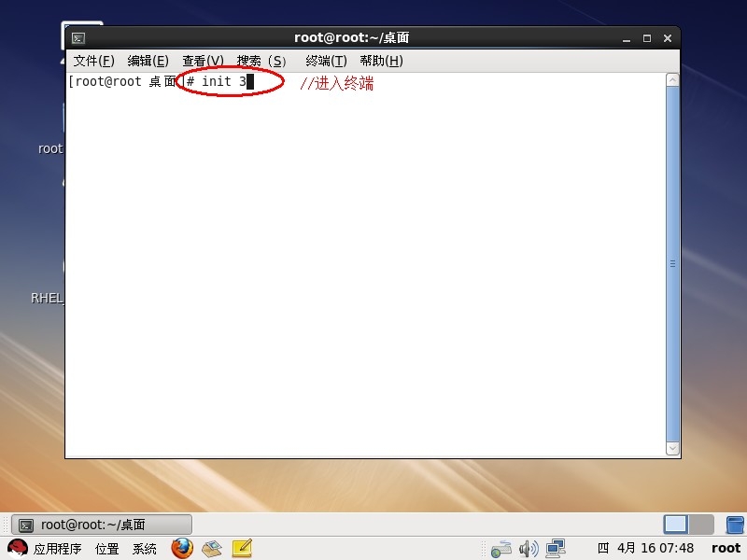Open the note-taking panel icon
This screenshot has width=747, height=560.
(x=242, y=549)
